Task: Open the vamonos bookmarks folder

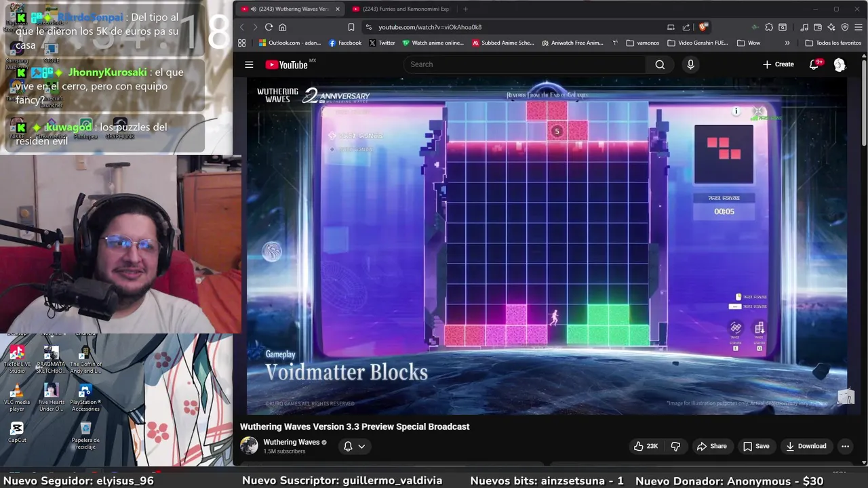Action: coord(642,43)
